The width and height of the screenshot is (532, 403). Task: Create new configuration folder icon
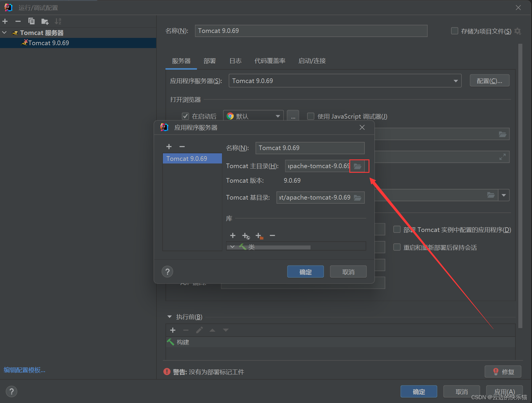click(45, 21)
